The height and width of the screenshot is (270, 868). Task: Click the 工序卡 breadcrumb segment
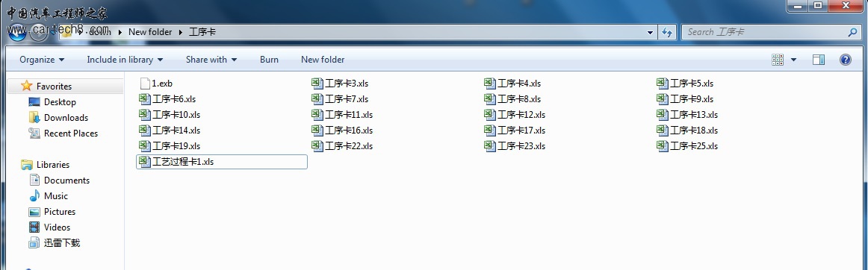[202, 32]
